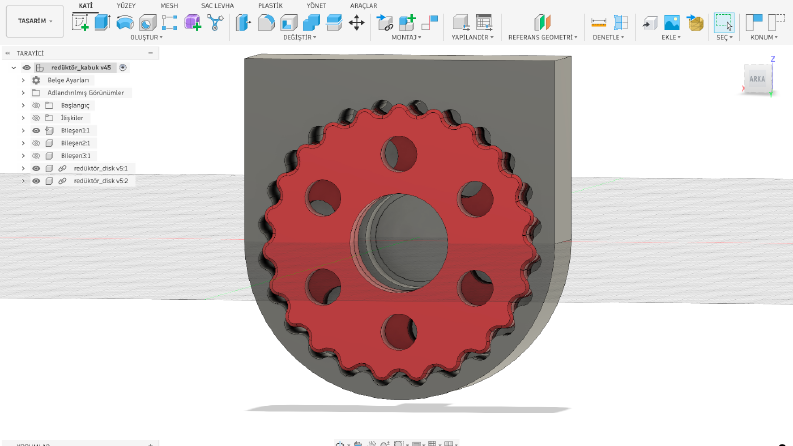
Task: Open the DENETLE menu
Action: [x=608, y=37]
